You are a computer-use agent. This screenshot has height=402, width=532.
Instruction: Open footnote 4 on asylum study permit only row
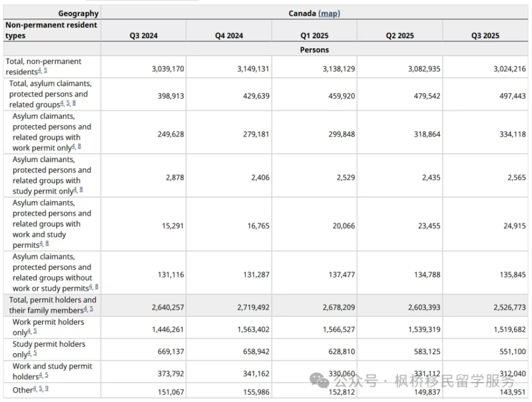(x=75, y=190)
